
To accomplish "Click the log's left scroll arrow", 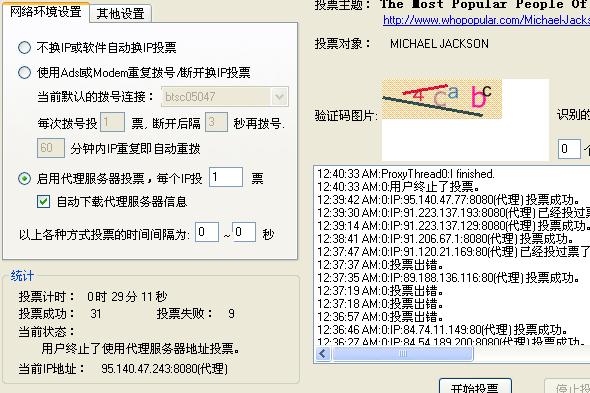I will pyautogui.click(x=323, y=353).
